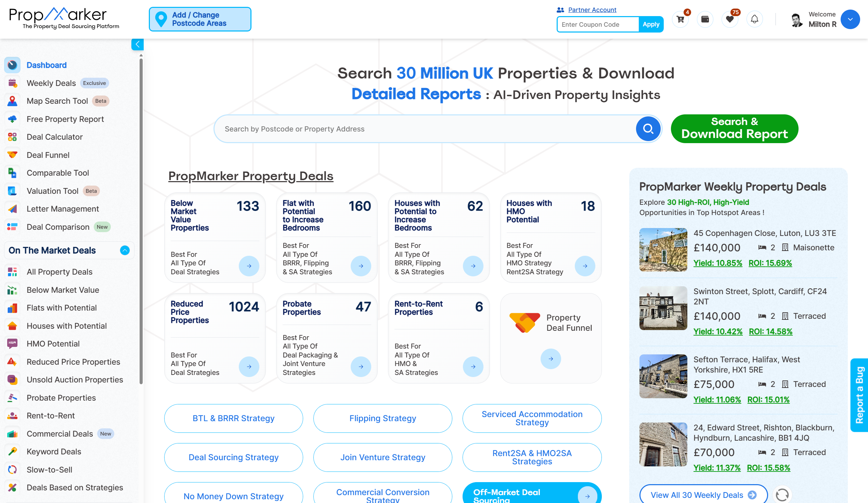Open the Report a Bug side tab
This screenshot has height=503, width=868.
[859, 395]
